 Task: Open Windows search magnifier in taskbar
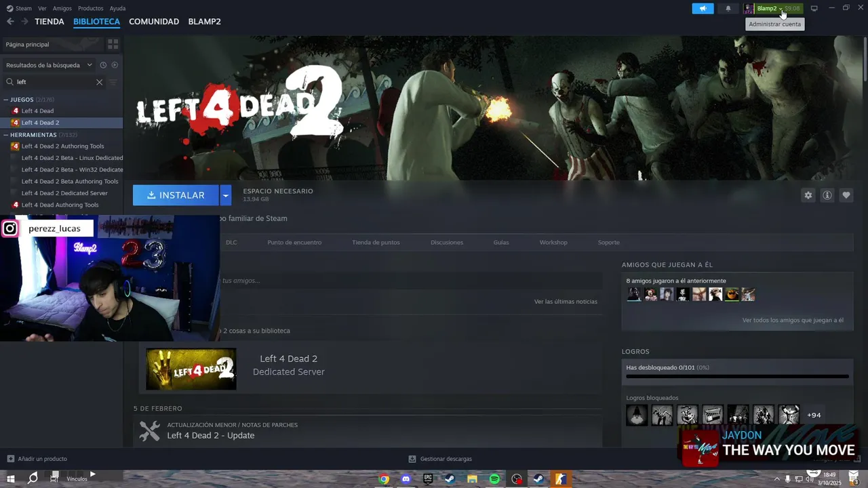coord(33,479)
